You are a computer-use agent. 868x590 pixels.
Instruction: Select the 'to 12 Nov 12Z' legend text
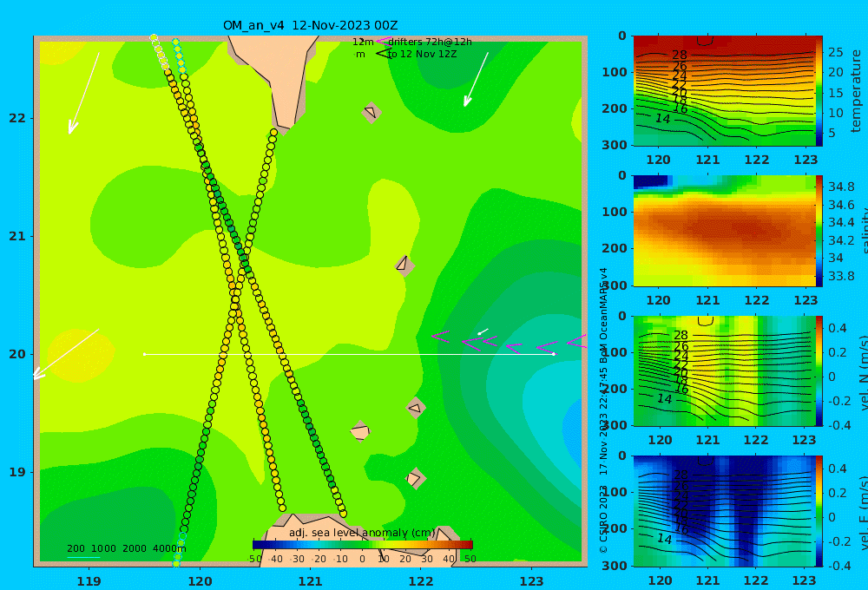(x=422, y=55)
